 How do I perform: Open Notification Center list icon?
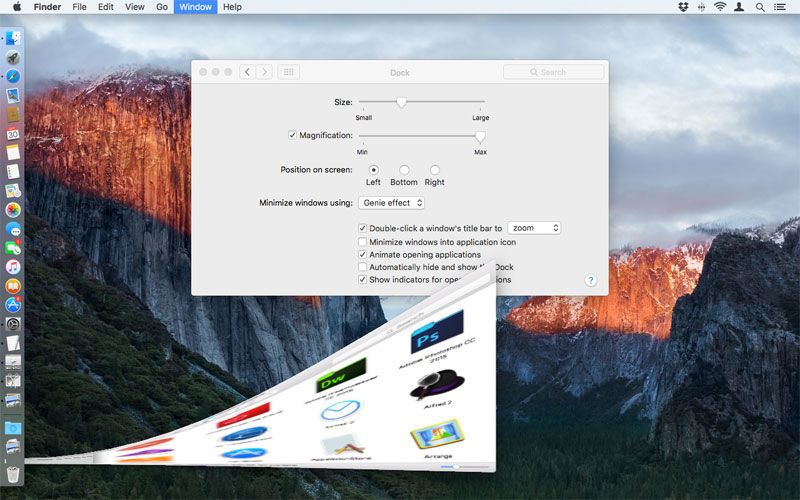tap(780, 7)
